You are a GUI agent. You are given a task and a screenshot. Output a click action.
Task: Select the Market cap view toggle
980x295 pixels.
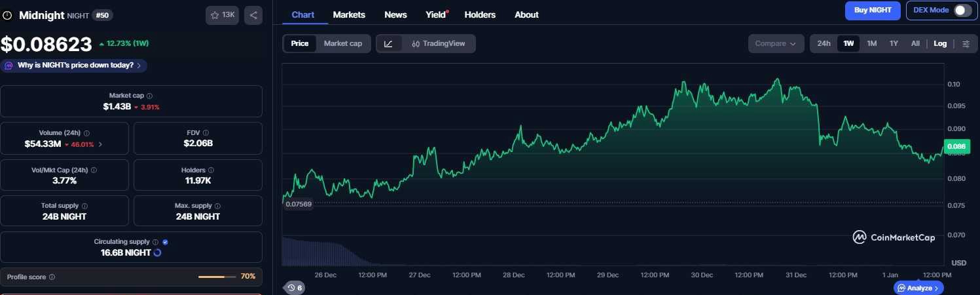(x=343, y=43)
